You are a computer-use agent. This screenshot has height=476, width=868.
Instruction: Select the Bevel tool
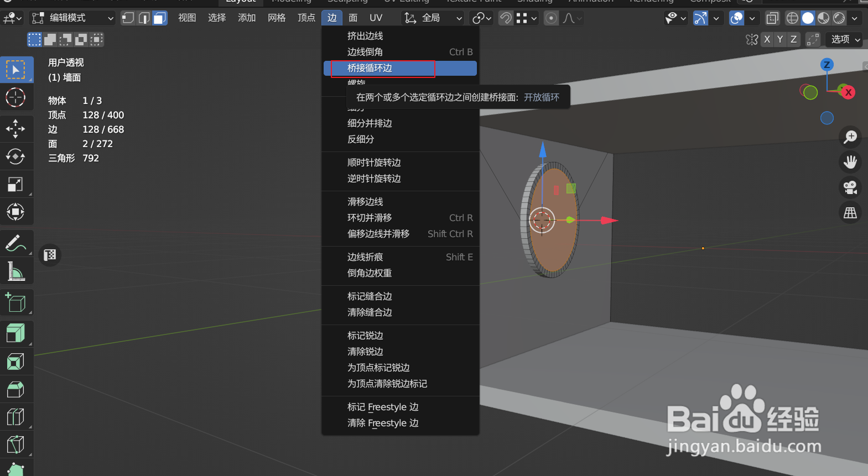pyautogui.click(x=15, y=389)
